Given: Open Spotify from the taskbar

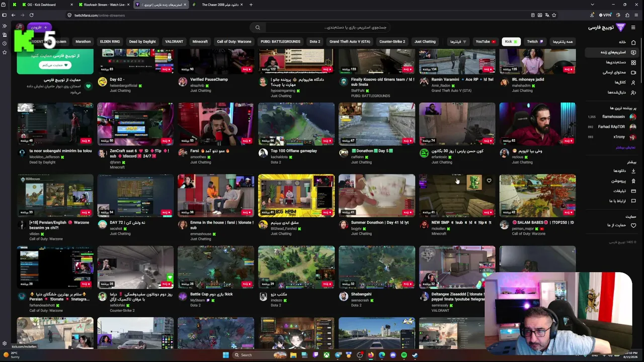Looking at the screenshot, I should click(x=404, y=355).
